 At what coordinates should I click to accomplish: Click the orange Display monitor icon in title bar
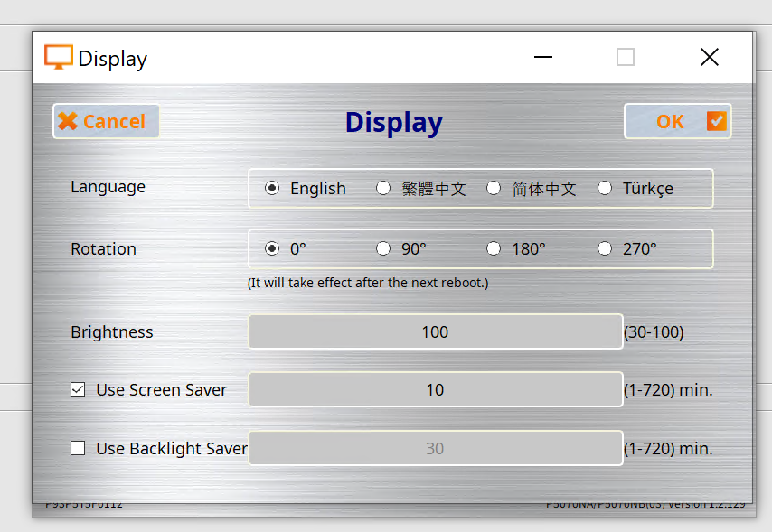[x=59, y=58]
